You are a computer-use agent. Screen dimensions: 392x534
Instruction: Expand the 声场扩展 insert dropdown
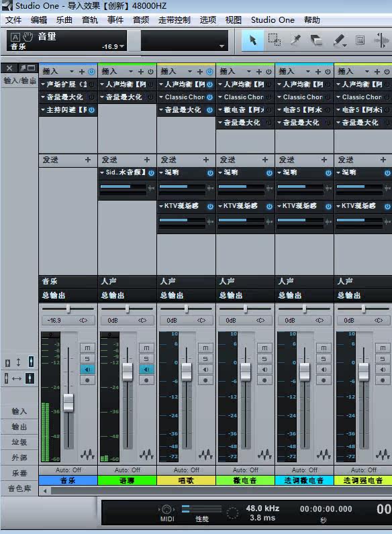click(43, 84)
